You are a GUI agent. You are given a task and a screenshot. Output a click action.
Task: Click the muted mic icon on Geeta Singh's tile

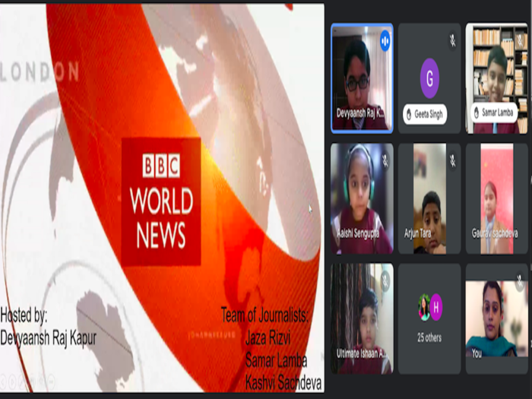(452, 41)
